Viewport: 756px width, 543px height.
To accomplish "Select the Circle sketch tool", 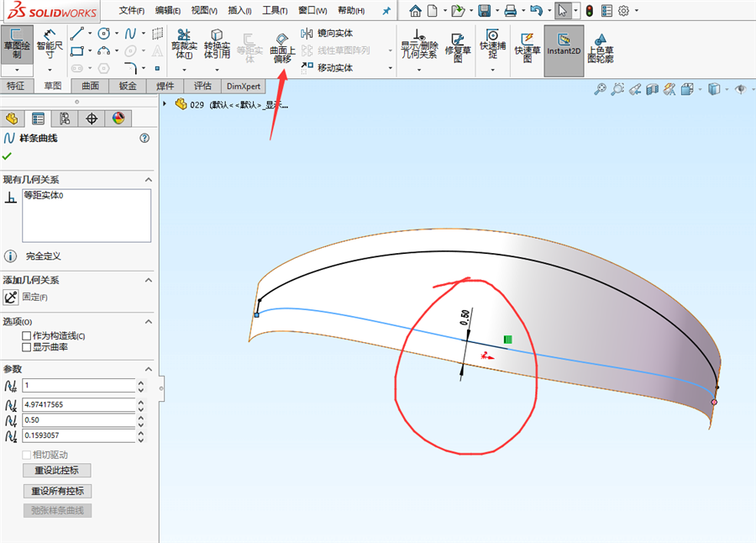I will pyautogui.click(x=103, y=34).
